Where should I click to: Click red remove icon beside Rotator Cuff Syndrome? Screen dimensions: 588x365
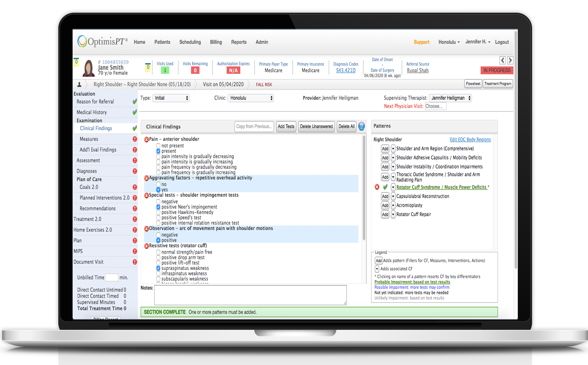(377, 187)
